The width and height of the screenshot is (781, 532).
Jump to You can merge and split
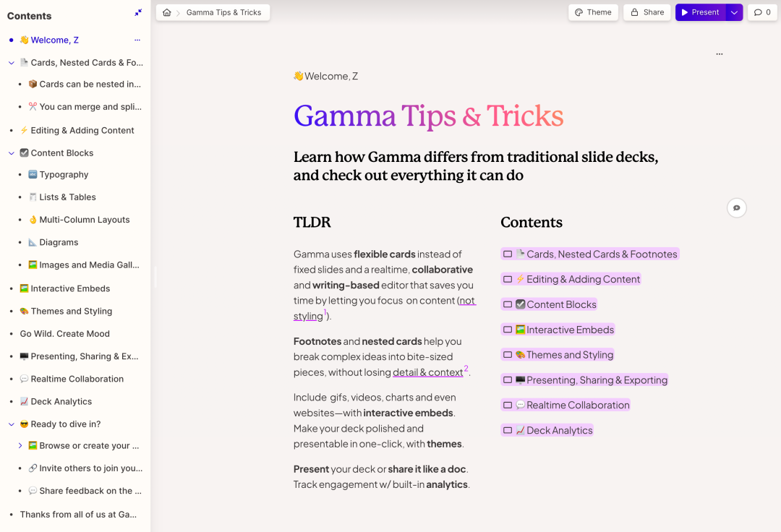(85, 106)
